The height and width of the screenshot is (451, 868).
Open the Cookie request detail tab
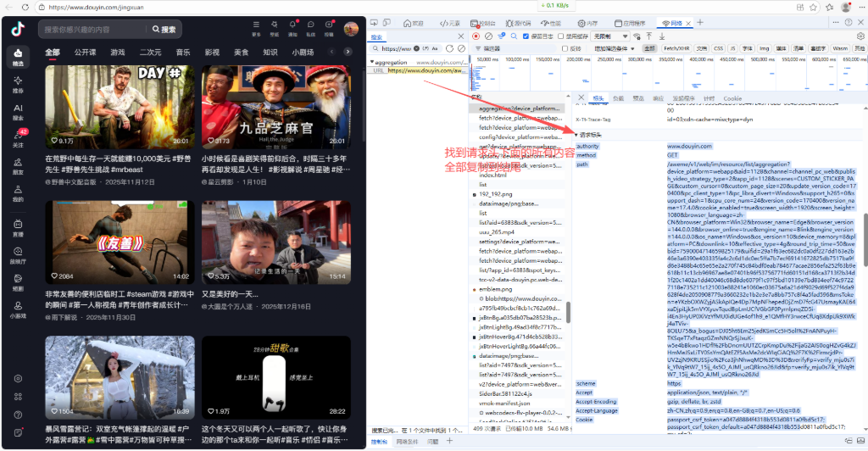[732, 98]
